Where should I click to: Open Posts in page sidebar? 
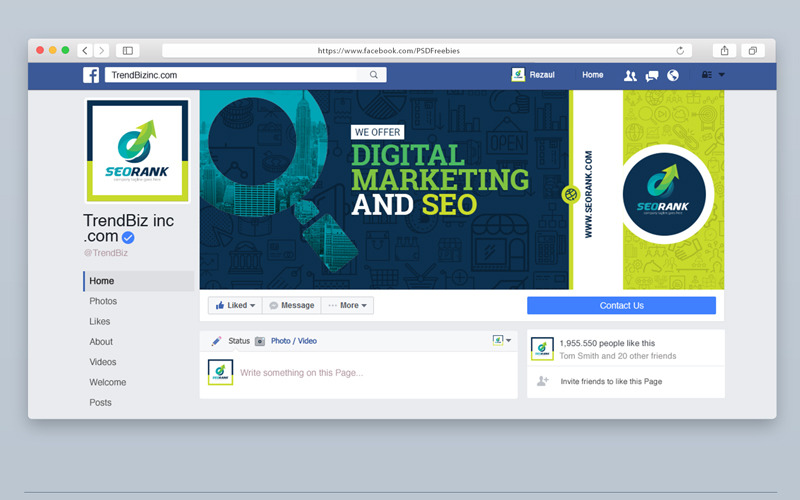100,403
